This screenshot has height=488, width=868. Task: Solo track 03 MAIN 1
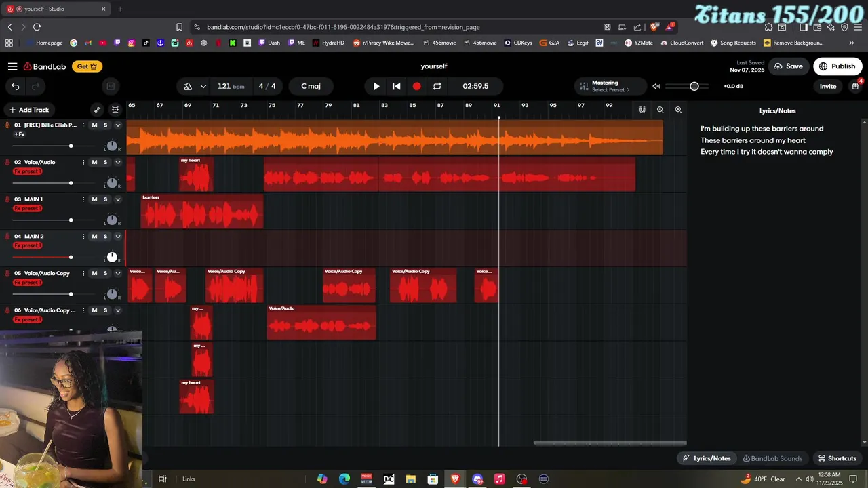[x=105, y=199]
